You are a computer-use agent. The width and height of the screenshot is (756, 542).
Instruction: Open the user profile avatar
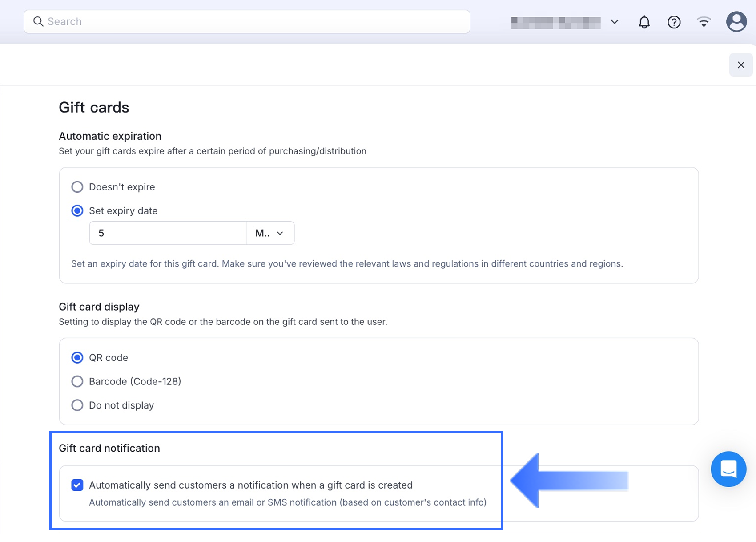pos(736,22)
